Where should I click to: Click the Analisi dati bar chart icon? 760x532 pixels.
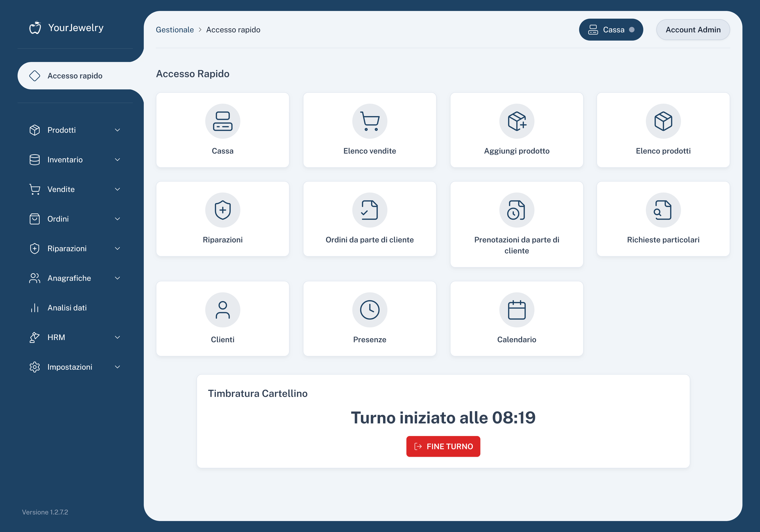click(x=35, y=308)
